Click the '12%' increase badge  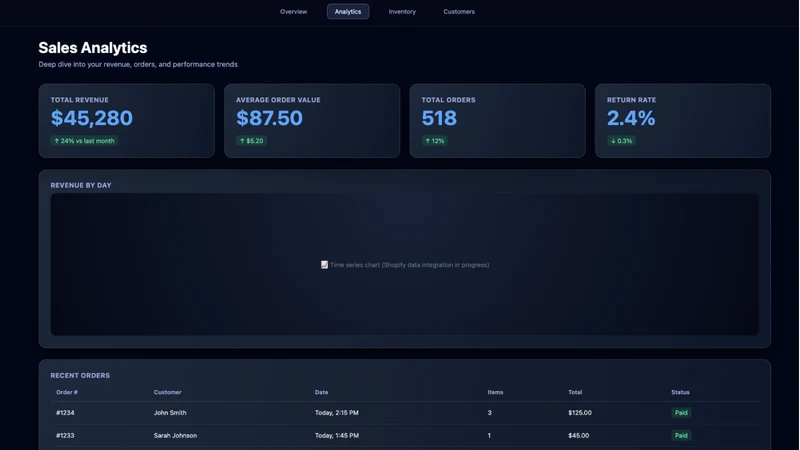click(x=435, y=141)
